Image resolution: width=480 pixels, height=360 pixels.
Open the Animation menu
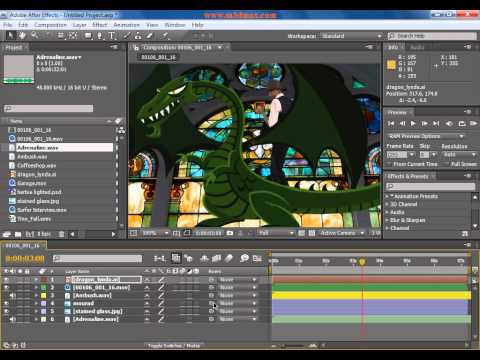[126, 25]
